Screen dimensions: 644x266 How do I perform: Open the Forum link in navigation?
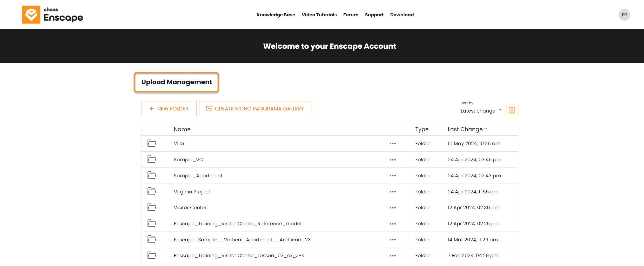coord(351,15)
